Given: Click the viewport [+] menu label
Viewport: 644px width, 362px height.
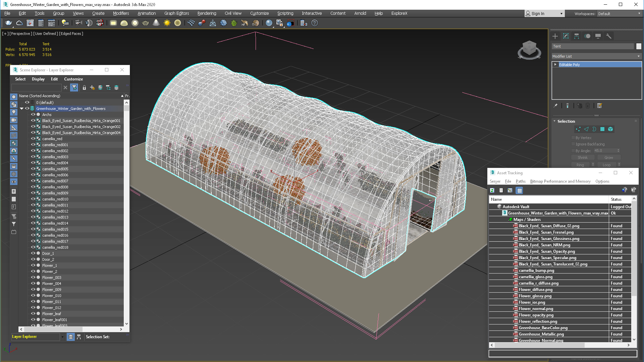Looking at the screenshot, I should (5, 34).
